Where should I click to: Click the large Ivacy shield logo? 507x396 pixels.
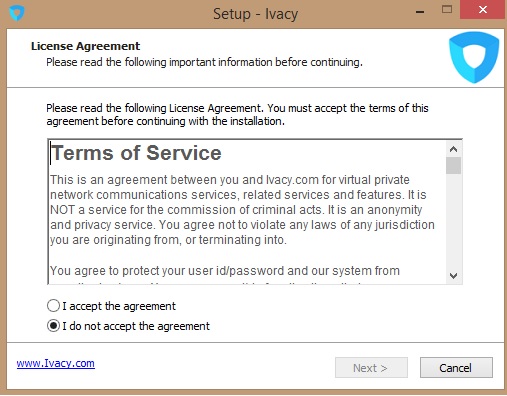pyautogui.click(x=474, y=57)
